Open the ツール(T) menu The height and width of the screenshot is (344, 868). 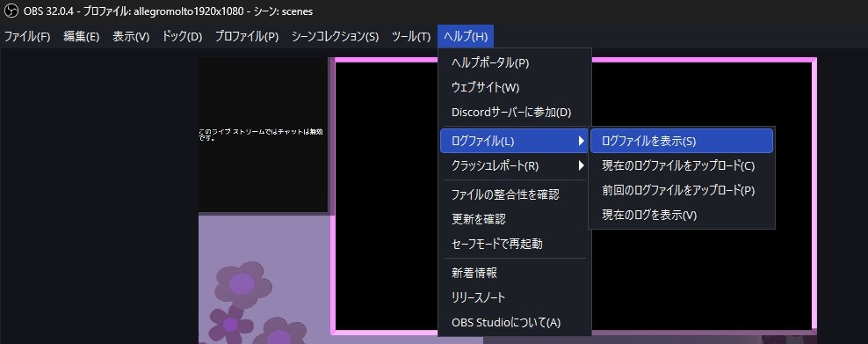(x=411, y=37)
